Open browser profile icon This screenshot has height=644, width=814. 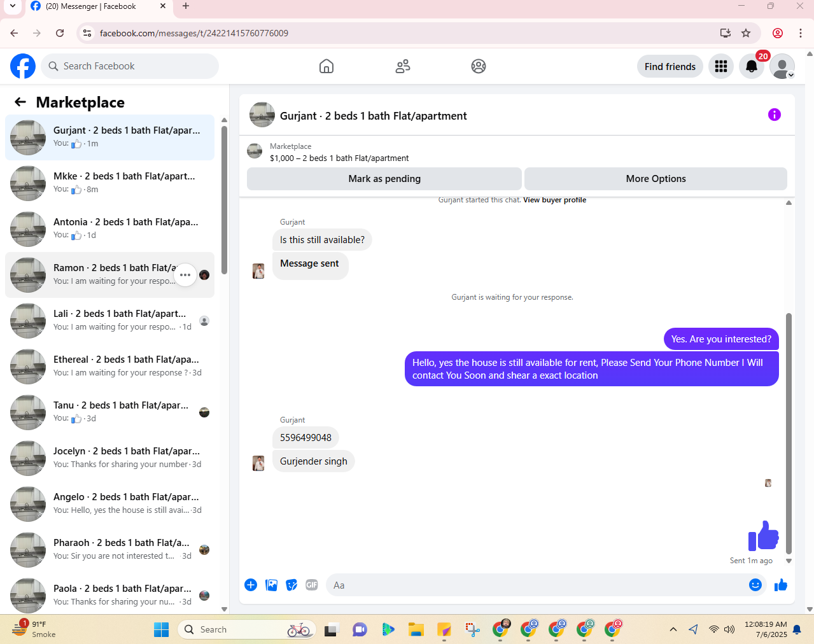click(778, 33)
